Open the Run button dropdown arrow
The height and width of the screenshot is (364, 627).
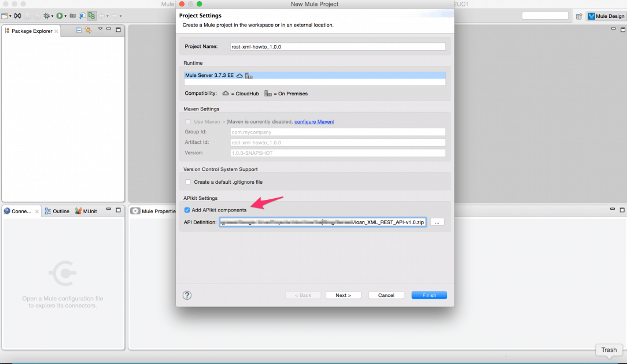pyautogui.click(x=65, y=16)
